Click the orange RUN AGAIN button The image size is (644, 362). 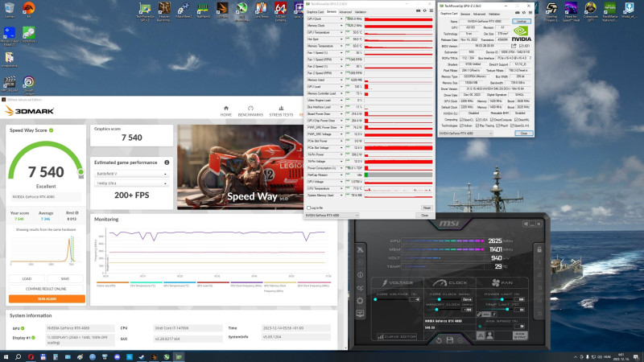click(47, 298)
